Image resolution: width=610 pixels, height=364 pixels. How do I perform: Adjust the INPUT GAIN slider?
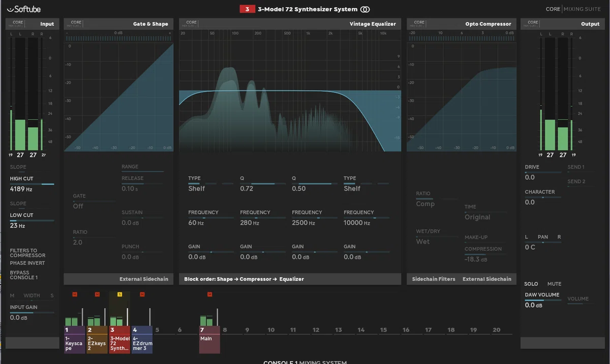tap(32, 313)
